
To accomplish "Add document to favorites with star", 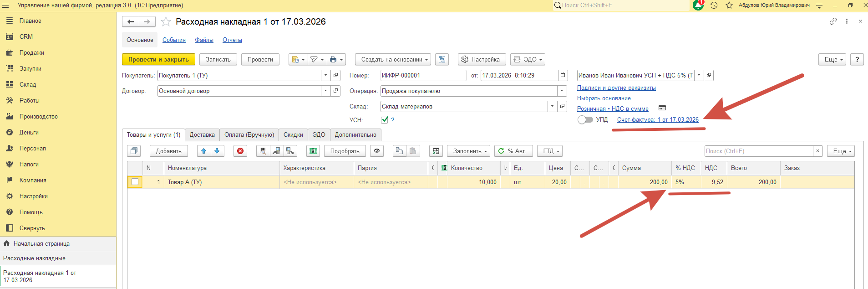I will pyautogui.click(x=166, y=22).
